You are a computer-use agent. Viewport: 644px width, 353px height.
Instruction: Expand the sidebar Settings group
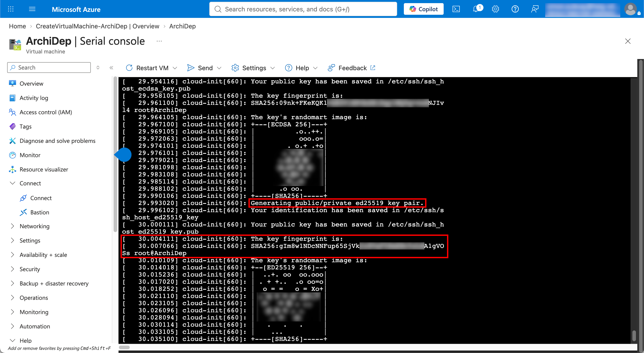[x=13, y=241]
